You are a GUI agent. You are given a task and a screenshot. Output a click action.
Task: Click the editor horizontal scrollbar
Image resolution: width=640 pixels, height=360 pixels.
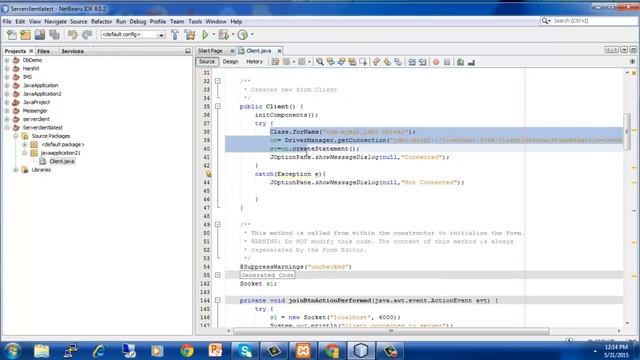[x=391, y=331]
